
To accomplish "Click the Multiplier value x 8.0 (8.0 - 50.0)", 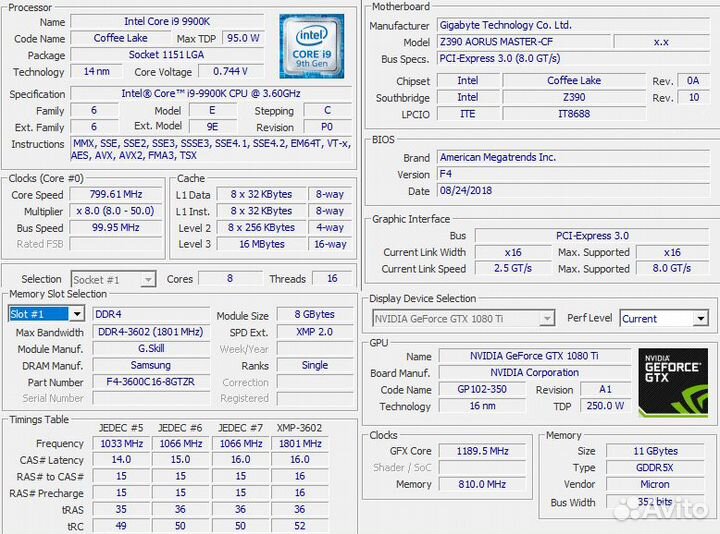I will [116, 211].
